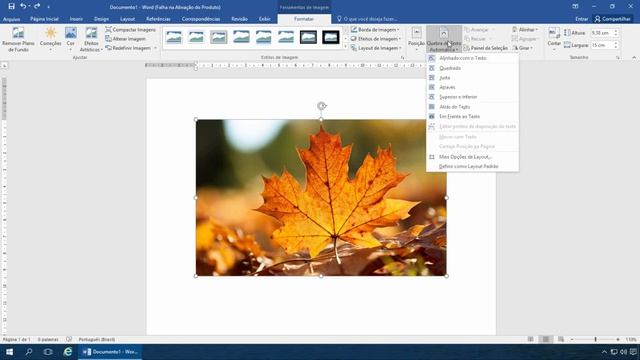Apply the thick black frame picture style
The height and width of the screenshot is (360, 640).
tap(331, 37)
